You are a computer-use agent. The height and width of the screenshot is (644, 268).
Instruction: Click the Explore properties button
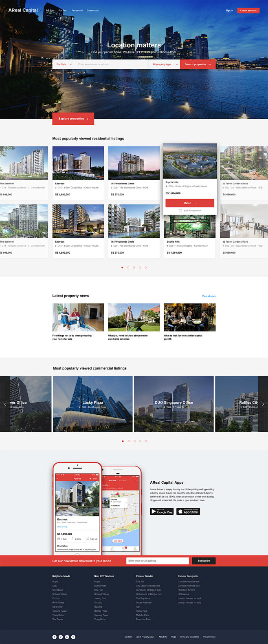click(x=73, y=119)
